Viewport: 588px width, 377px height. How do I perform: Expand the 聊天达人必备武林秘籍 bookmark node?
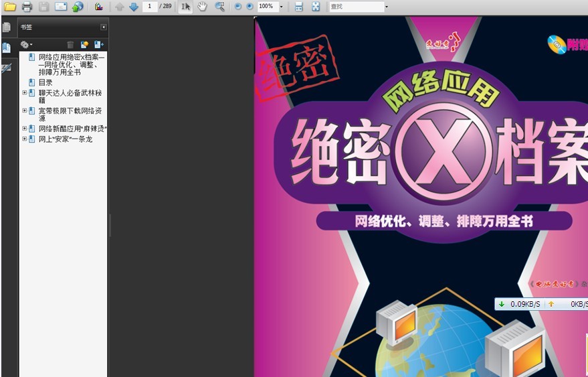point(24,92)
